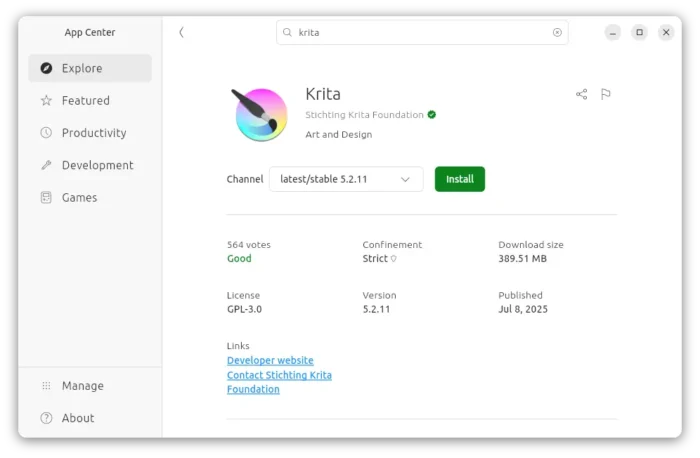The width and height of the screenshot is (700, 458).
Task: Click the verified publisher checkmark badge
Action: click(x=432, y=115)
